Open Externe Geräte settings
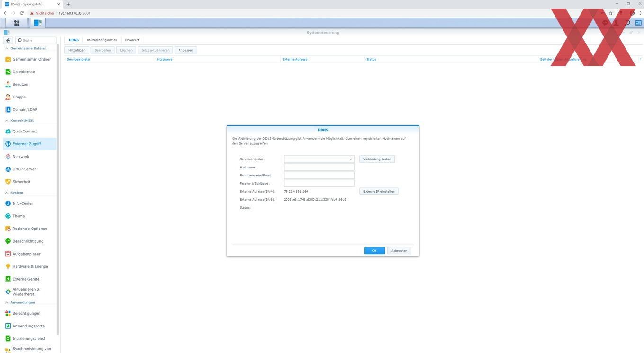Viewport: 644px width, 353px height. coord(30,279)
